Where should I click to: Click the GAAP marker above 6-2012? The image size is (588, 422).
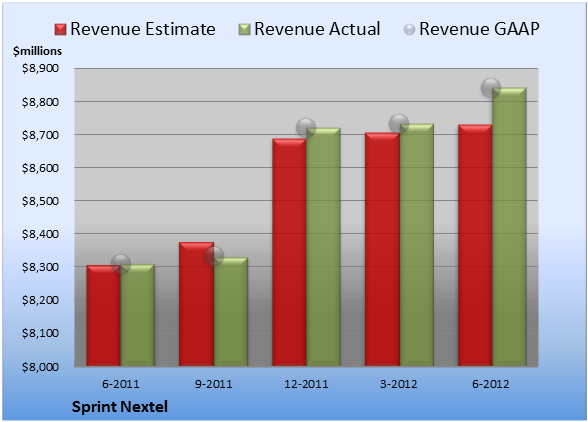[x=491, y=88]
